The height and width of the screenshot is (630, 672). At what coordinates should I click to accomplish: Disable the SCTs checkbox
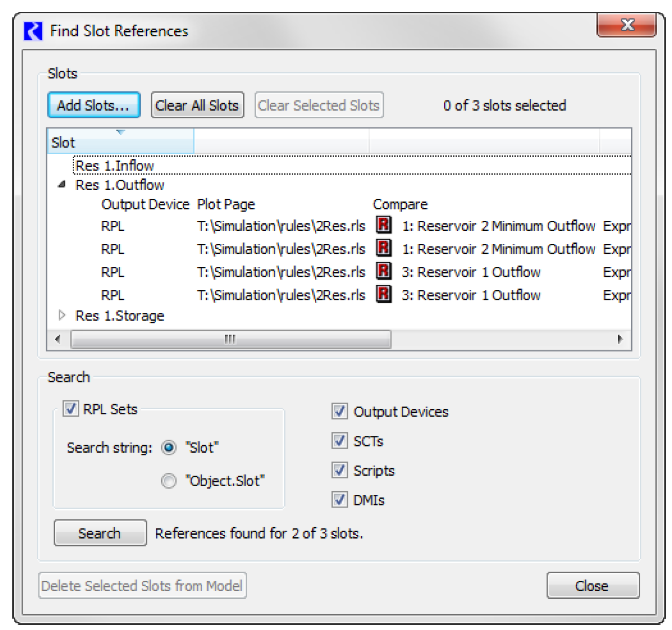click(339, 440)
